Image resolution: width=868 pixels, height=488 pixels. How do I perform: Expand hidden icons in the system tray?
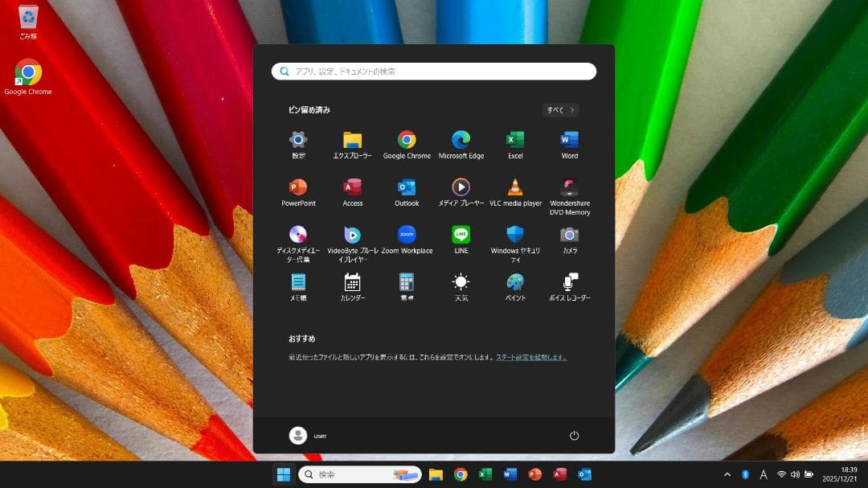coord(727,474)
